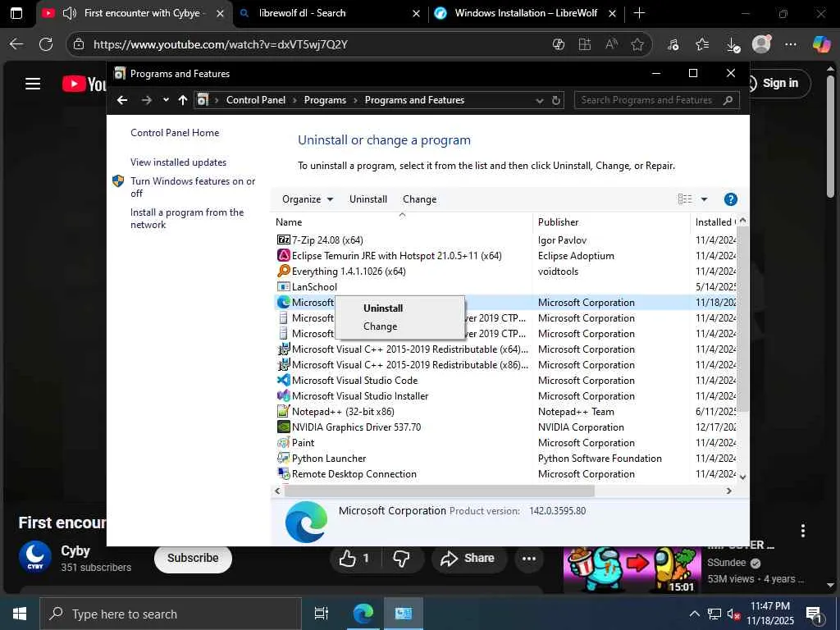Screen dimensions: 840x630
Task: Open Windows Start menu
Action: 20,614
